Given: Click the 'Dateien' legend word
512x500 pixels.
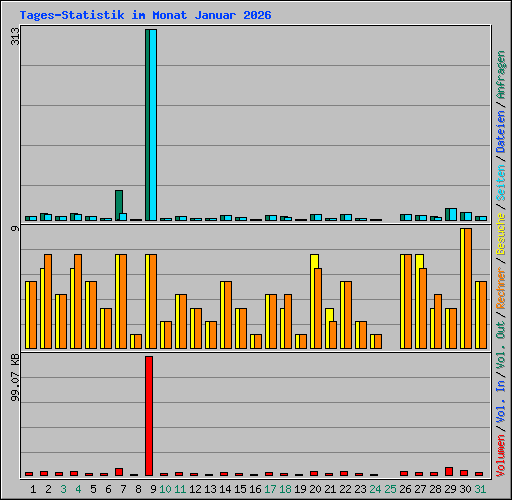Looking at the screenshot, I should 501,131.
